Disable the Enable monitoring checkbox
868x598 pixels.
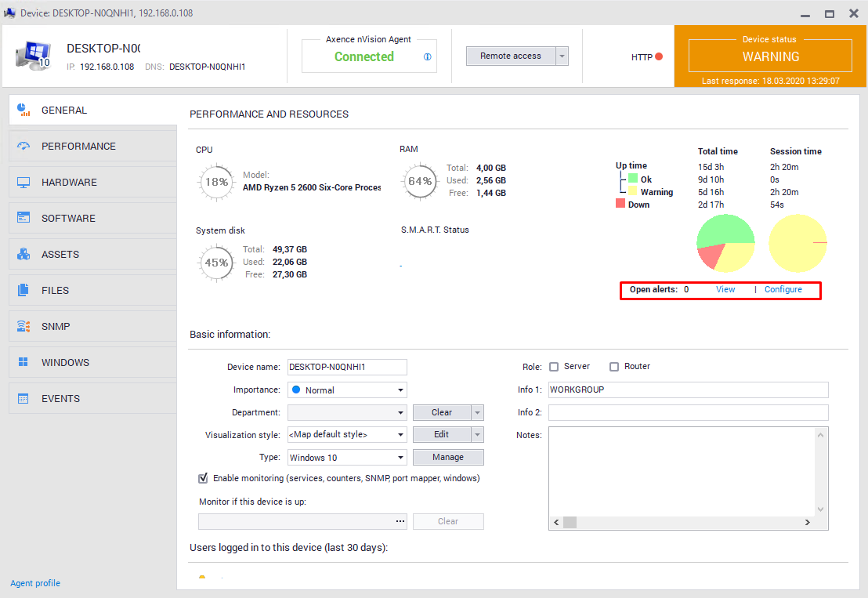(204, 478)
